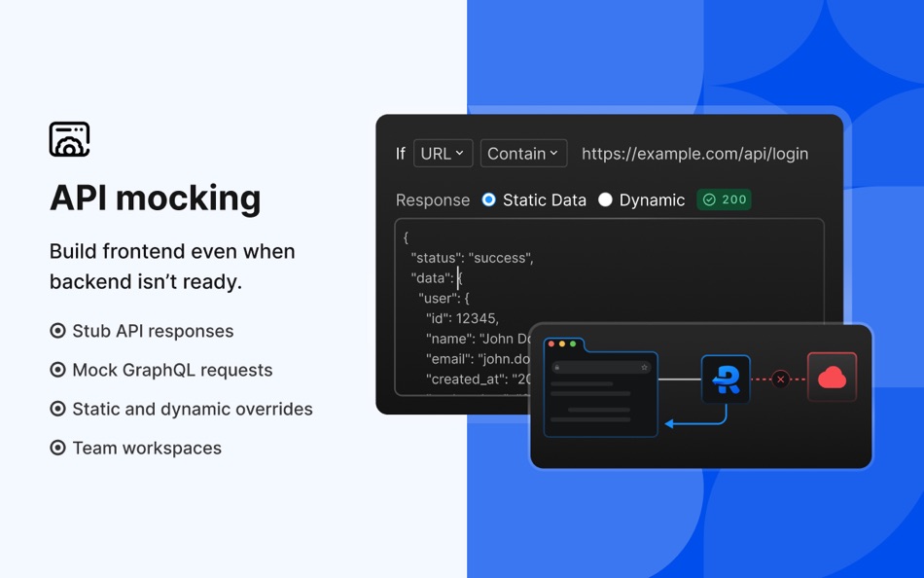Click the 200 status code badge
The image size is (924, 578).
click(x=724, y=199)
